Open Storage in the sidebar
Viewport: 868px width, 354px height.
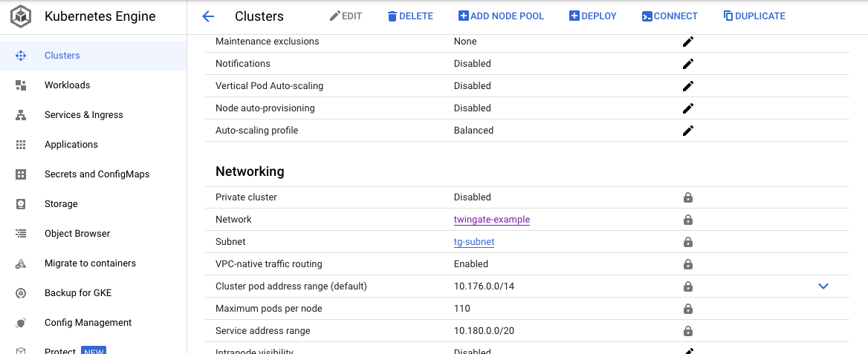tap(93, 204)
